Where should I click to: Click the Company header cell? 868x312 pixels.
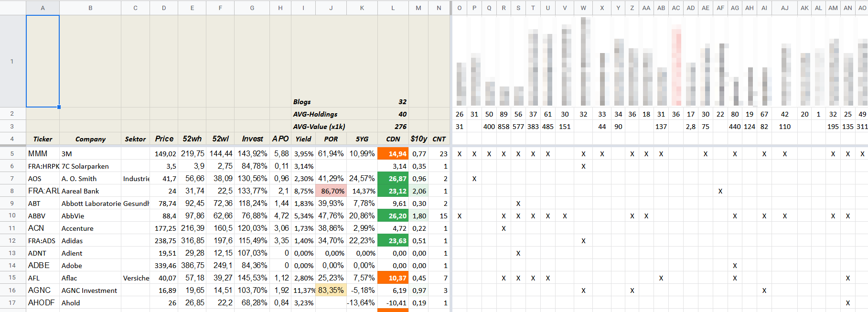click(90, 139)
